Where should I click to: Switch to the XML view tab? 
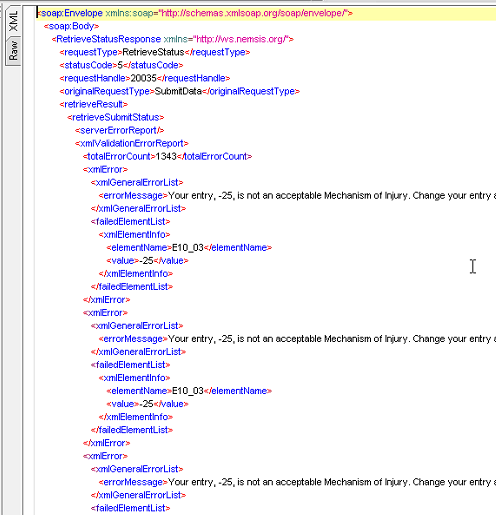click(x=13, y=21)
